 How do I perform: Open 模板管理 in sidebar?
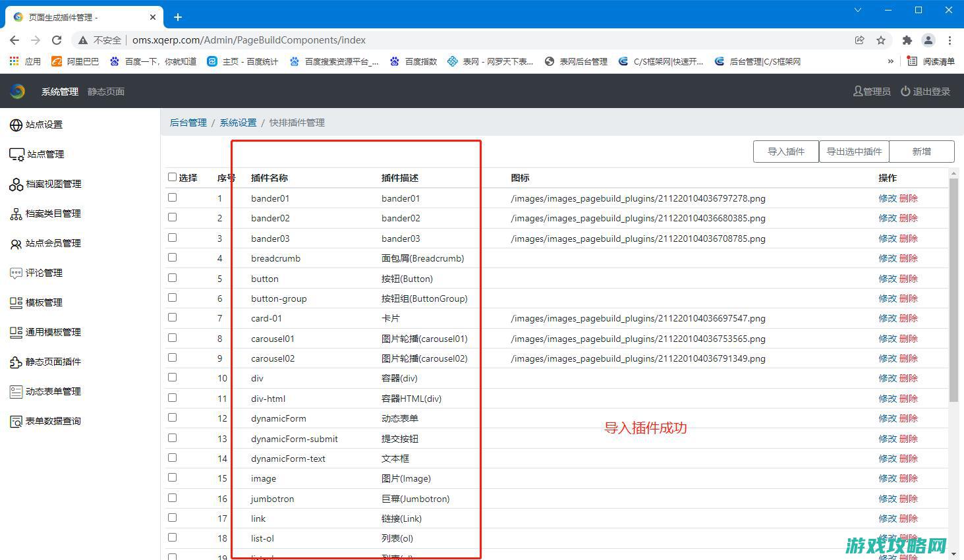36,302
